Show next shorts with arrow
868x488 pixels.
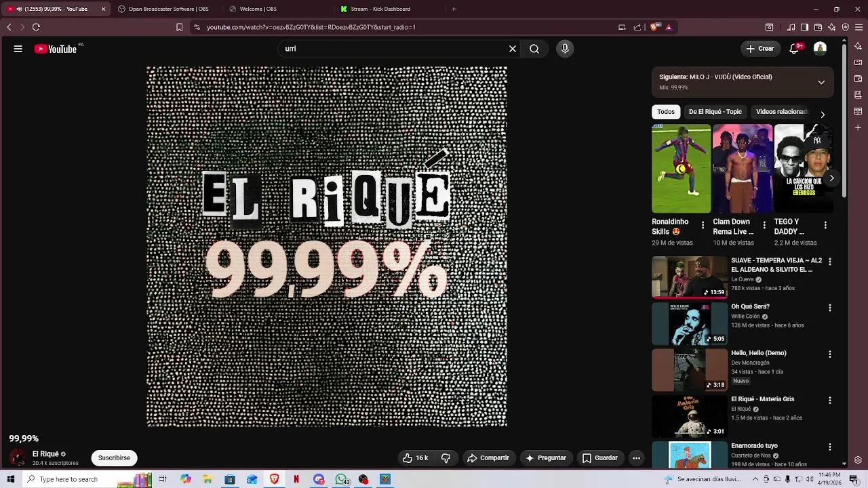tap(831, 178)
